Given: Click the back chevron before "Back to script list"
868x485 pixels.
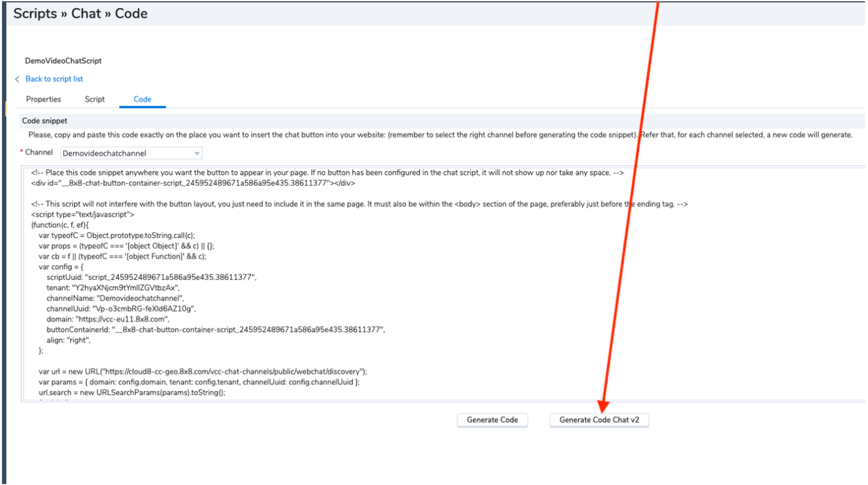Looking at the screenshot, I should pos(16,79).
